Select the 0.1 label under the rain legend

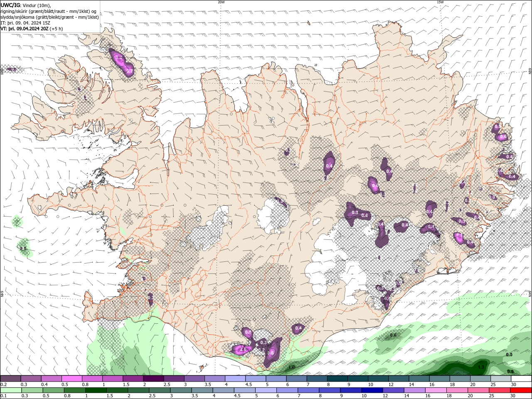click(x=4, y=396)
